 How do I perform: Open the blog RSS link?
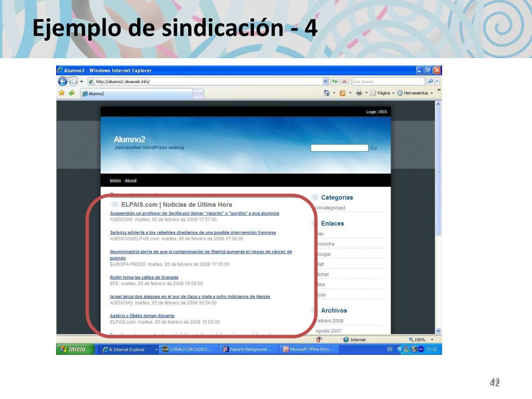click(x=383, y=112)
